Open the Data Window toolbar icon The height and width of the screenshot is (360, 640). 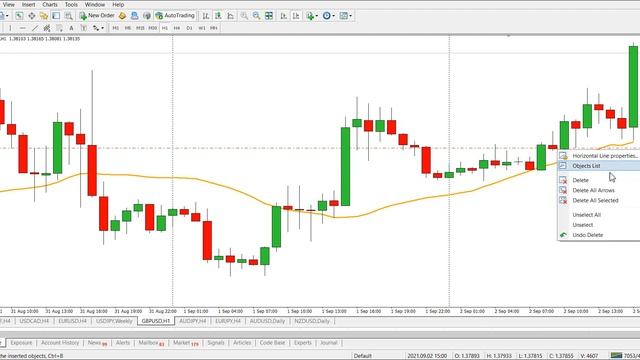(31, 16)
